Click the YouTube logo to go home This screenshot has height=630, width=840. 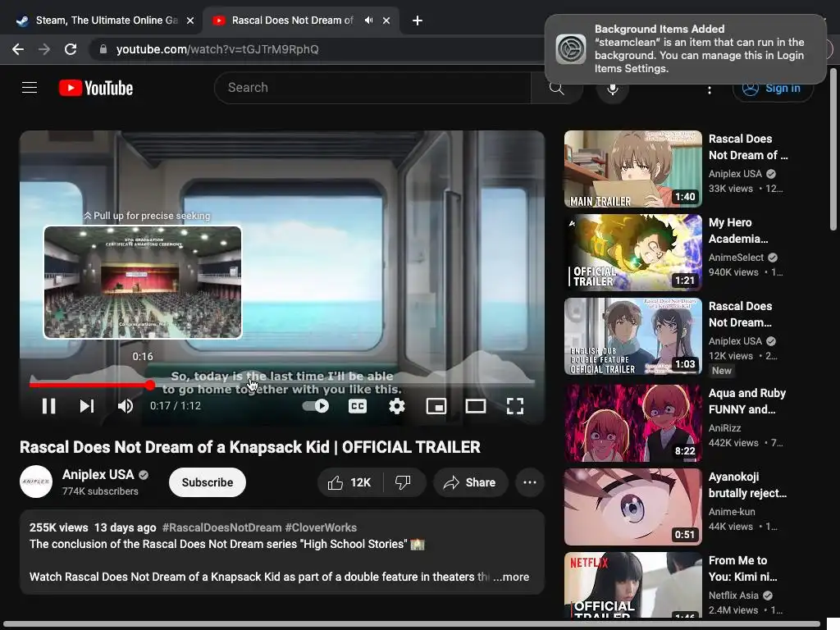[96, 88]
